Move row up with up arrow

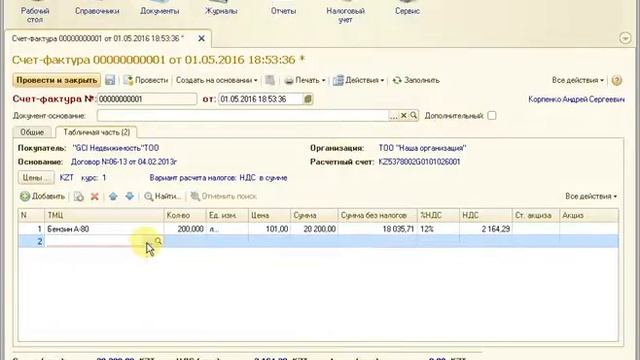coord(113,197)
